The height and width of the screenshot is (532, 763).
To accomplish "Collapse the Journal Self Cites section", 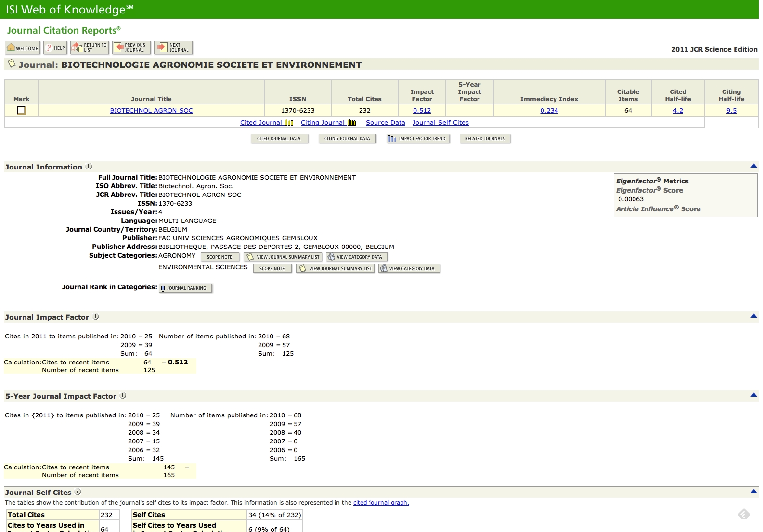I will 754,491.
